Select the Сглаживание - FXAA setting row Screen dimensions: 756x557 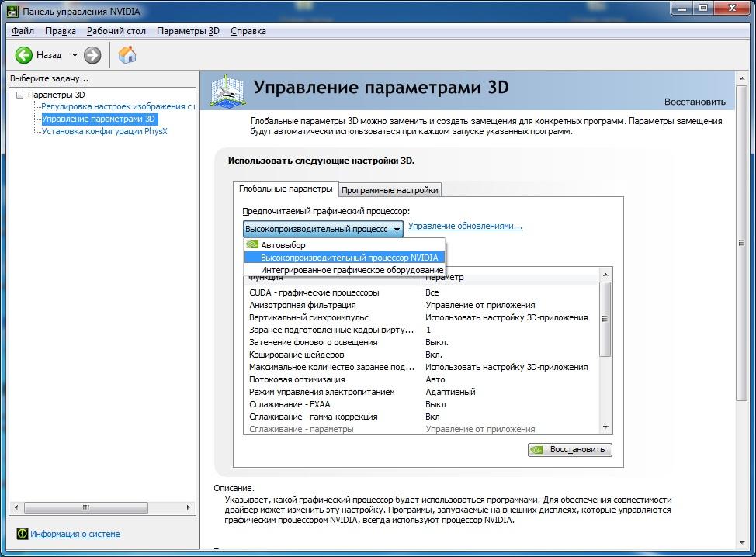coord(421,404)
